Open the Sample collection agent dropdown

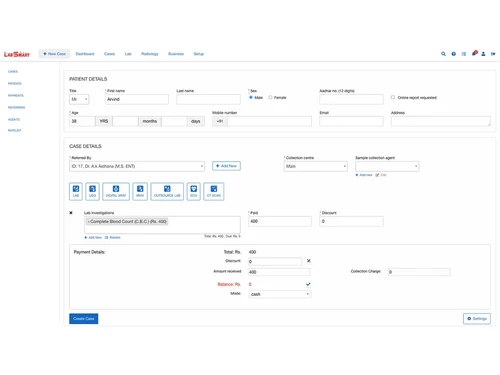[x=387, y=166]
